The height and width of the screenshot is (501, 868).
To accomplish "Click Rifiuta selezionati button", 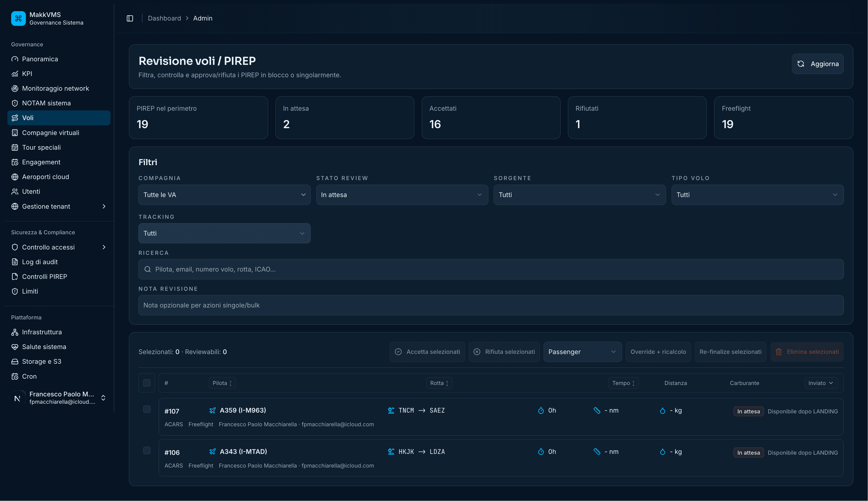I will [504, 352].
